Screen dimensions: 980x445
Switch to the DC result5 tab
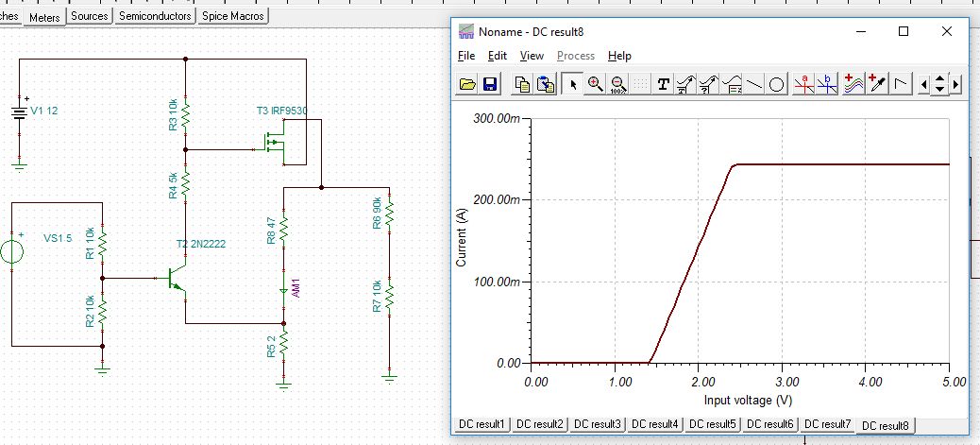(713, 423)
